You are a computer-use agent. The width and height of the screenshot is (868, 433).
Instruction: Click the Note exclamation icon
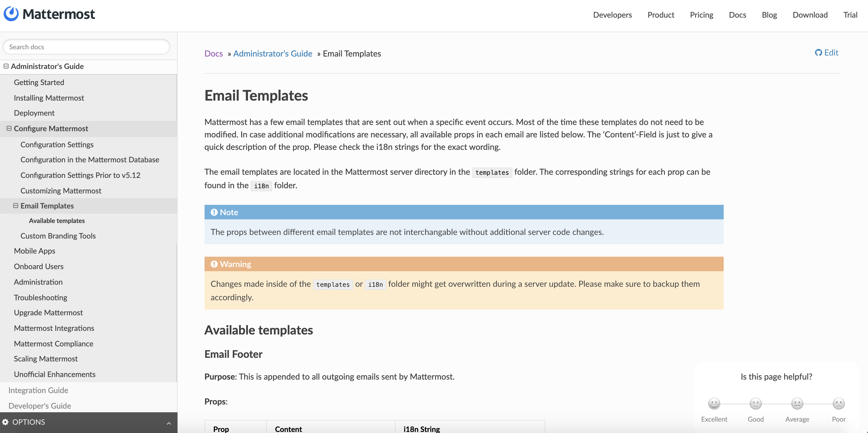[x=214, y=212]
